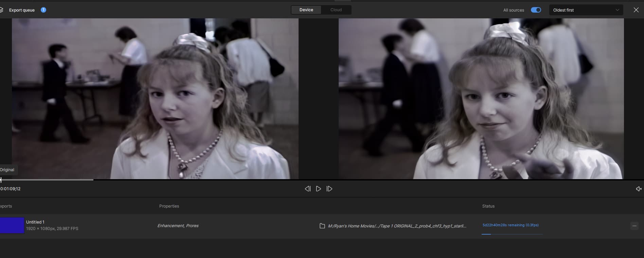644x258 pixels.
Task: Click the Properties column header
Action: [169, 206]
